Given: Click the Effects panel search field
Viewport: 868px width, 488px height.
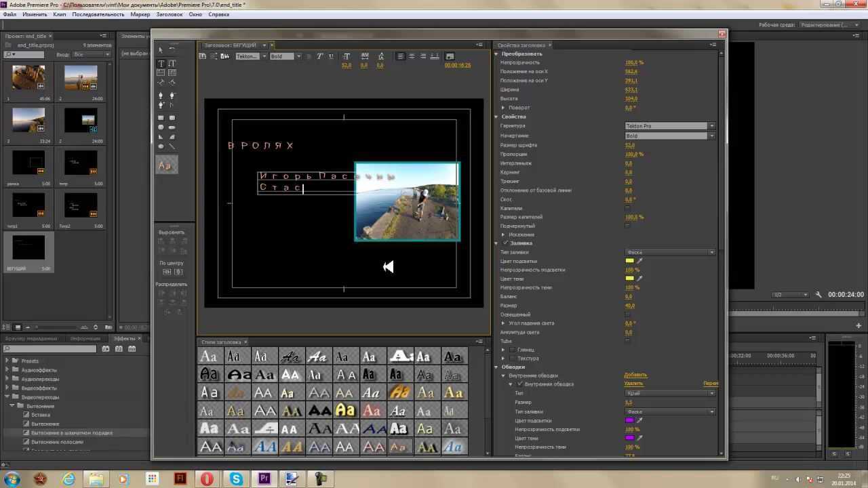Looking at the screenshot, I should pyautogui.click(x=50, y=348).
